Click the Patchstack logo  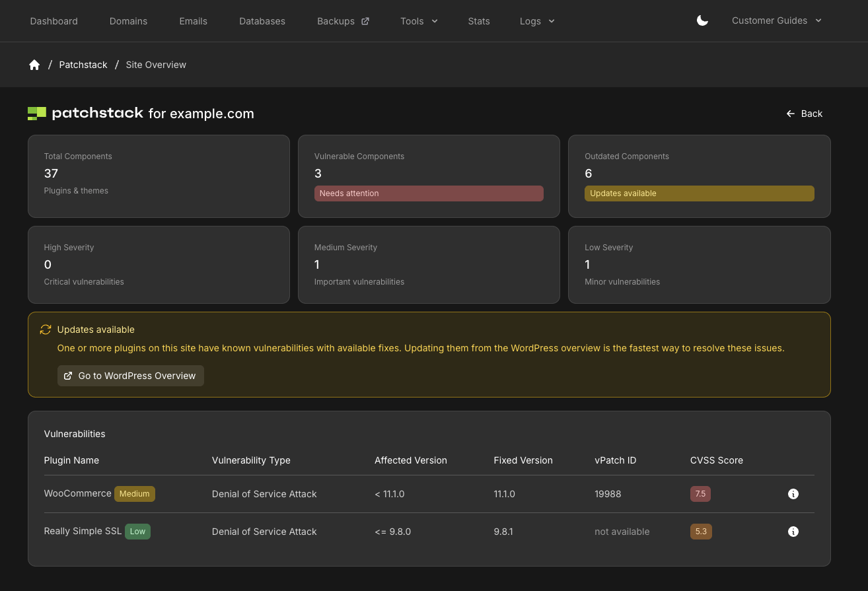[x=85, y=113]
